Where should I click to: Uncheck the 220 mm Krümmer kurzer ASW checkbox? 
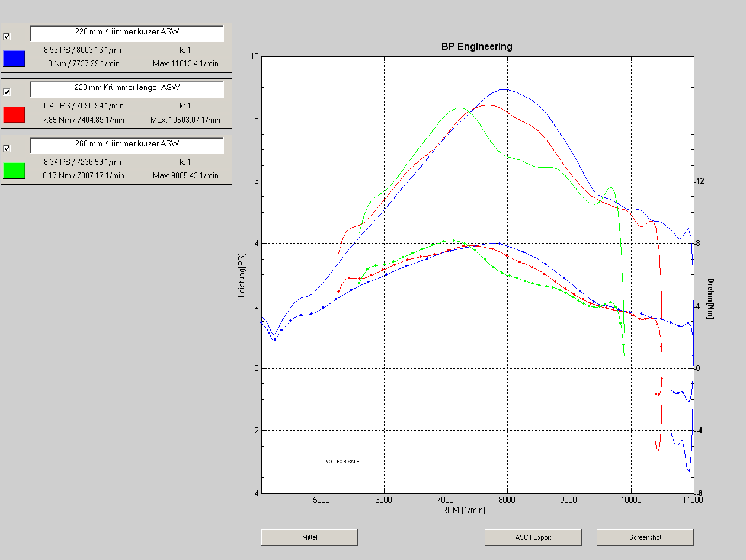click(7, 36)
